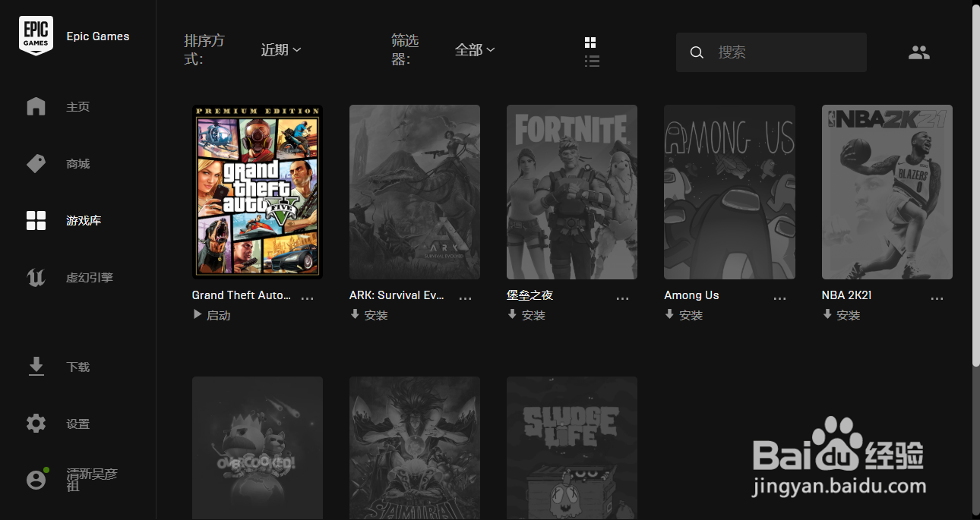Image resolution: width=980 pixels, height=520 pixels.
Task: Open NBA 2K21 cover thumbnail
Action: point(887,192)
